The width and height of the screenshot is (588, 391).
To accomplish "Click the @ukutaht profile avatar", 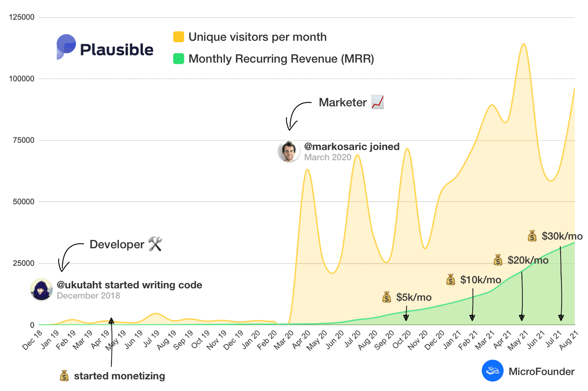I will tap(41, 289).
